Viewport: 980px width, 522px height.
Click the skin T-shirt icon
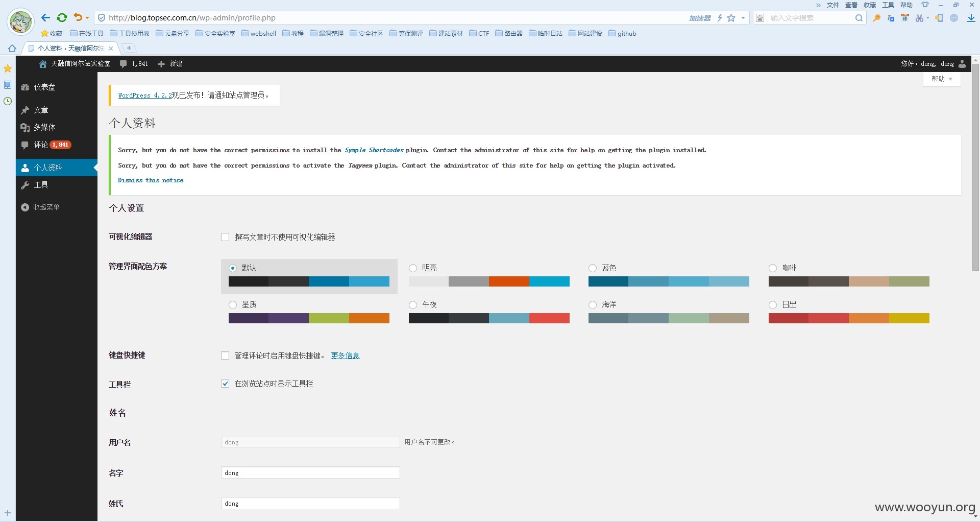pyautogui.click(x=925, y=5)
